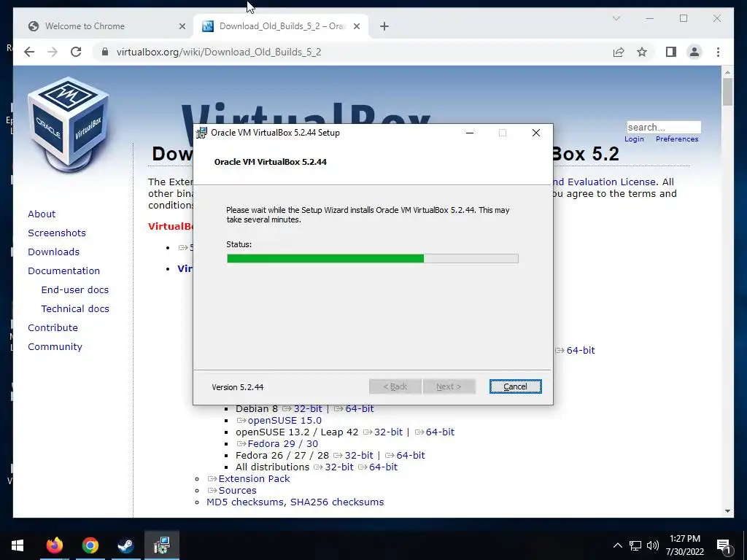
Task: Open the network status tray icon
Action: (x=635, y=545)
